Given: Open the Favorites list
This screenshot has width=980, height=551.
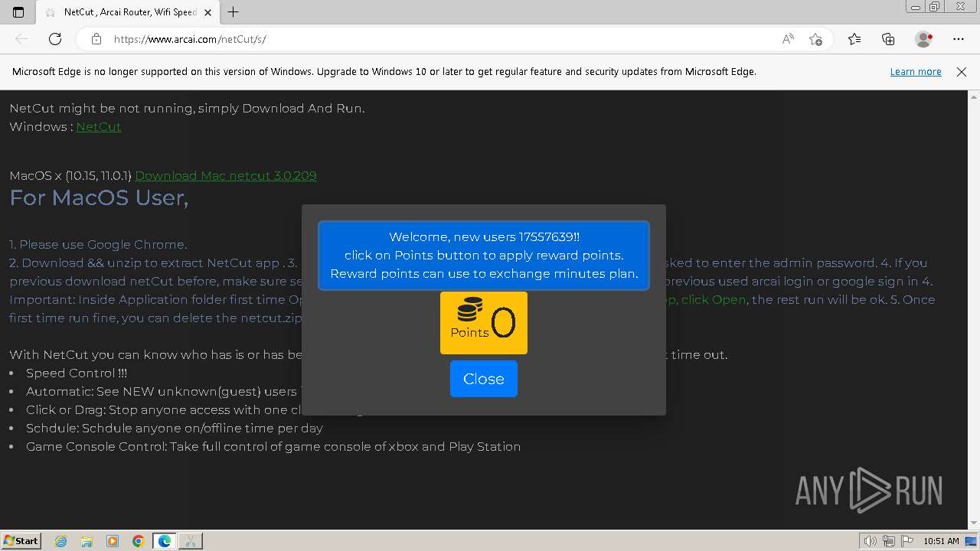Looking at the screenshot, I should pyautogui.click(x=854, y=39).
